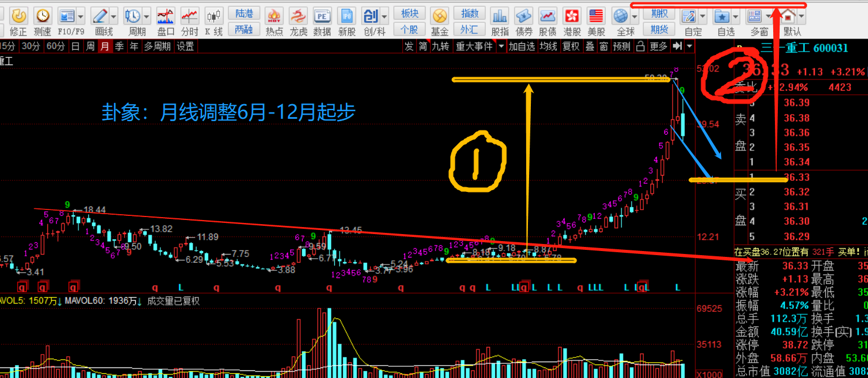The height and width of the screenshot is (378, 868).
Task: Click the 两融 margin trading button
Action: tap(243, 29)
